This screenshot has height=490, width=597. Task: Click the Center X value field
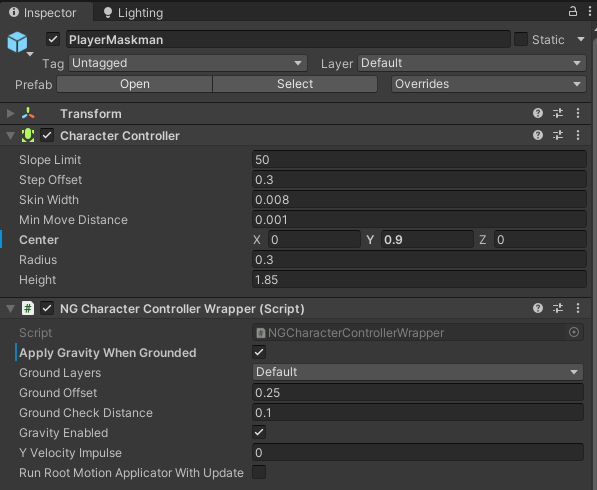(314, 239)
